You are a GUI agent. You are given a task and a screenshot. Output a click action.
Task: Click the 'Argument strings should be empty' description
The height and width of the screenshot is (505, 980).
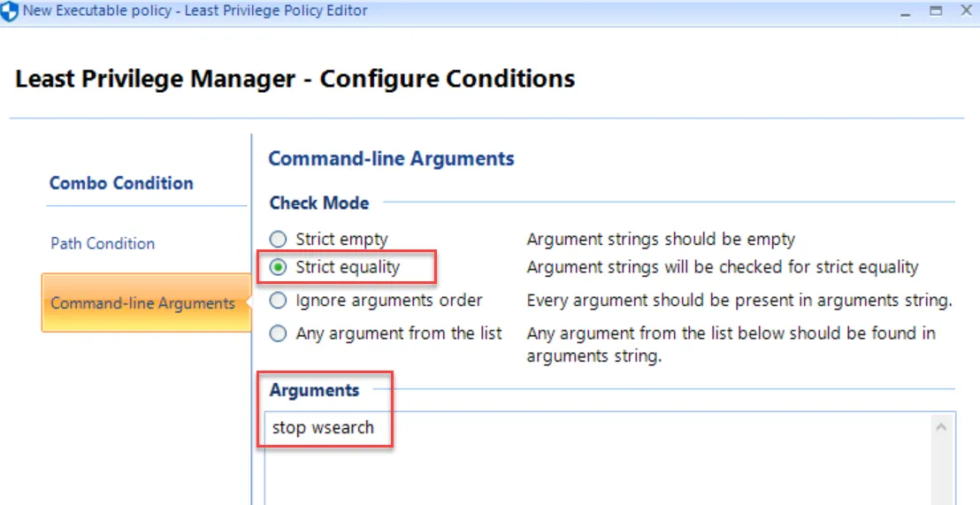click(660, 239)
